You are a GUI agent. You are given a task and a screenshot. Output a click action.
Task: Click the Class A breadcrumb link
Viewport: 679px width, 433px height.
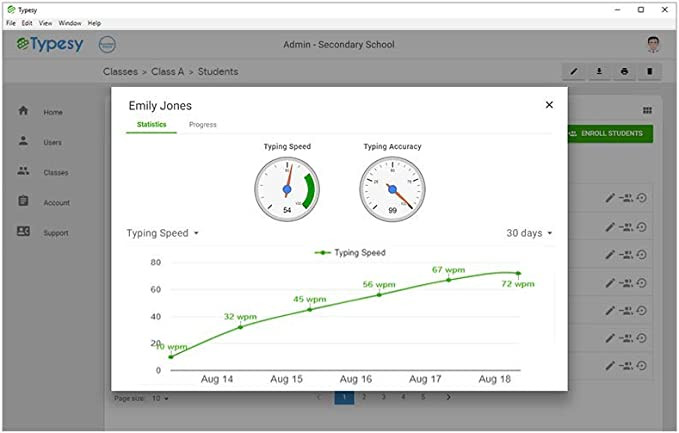point(168,72)
